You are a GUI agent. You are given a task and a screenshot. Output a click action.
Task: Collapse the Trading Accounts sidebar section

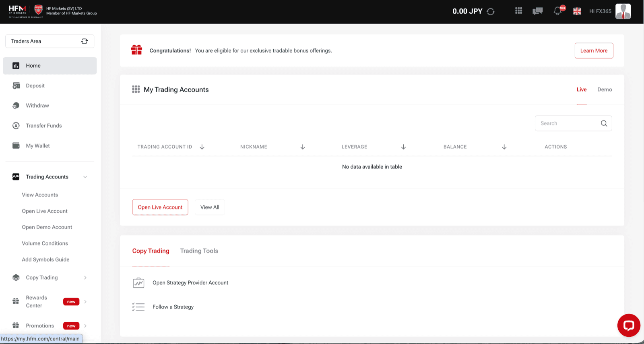tap(85, 177)
